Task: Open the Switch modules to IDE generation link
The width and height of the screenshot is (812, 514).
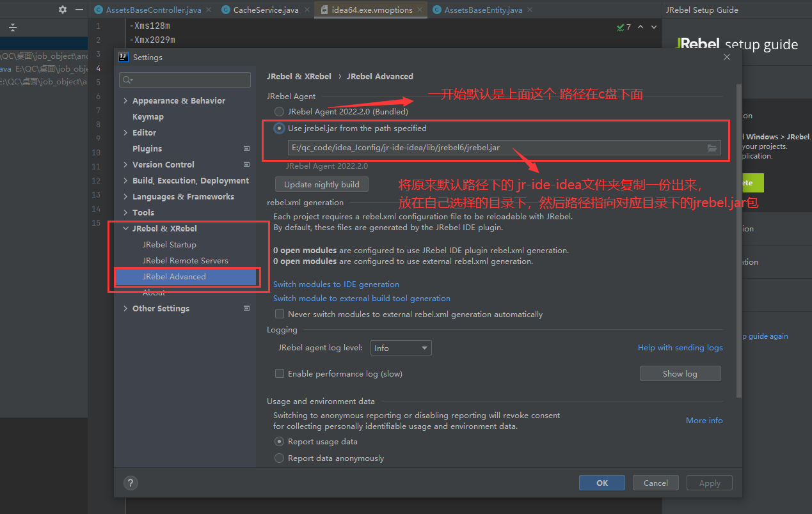Action: pyautogui.click(x=336, y=284)
